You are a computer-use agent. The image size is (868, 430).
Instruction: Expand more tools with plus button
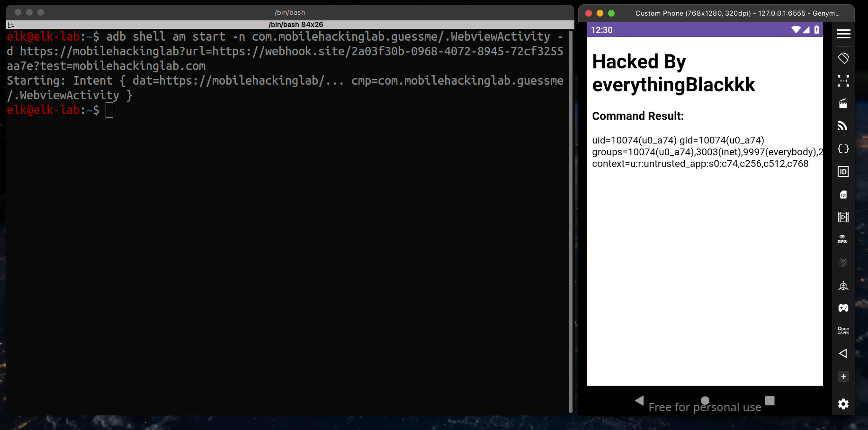tap(843, 377)
